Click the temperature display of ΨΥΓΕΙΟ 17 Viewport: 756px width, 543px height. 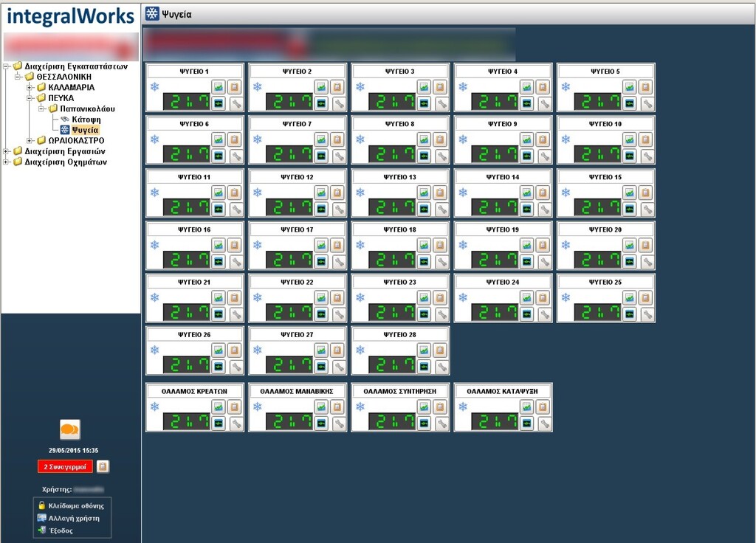[x=288, y=260]
